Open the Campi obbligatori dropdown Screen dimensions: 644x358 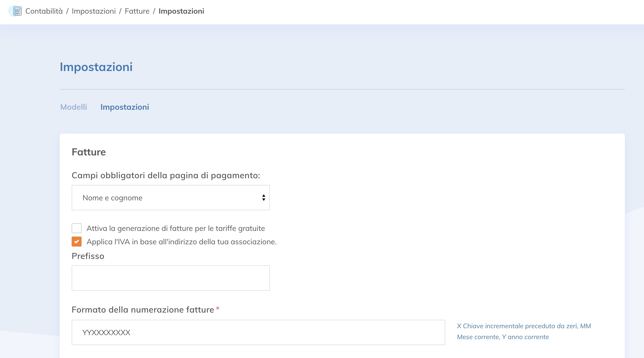tap(171, 198)
